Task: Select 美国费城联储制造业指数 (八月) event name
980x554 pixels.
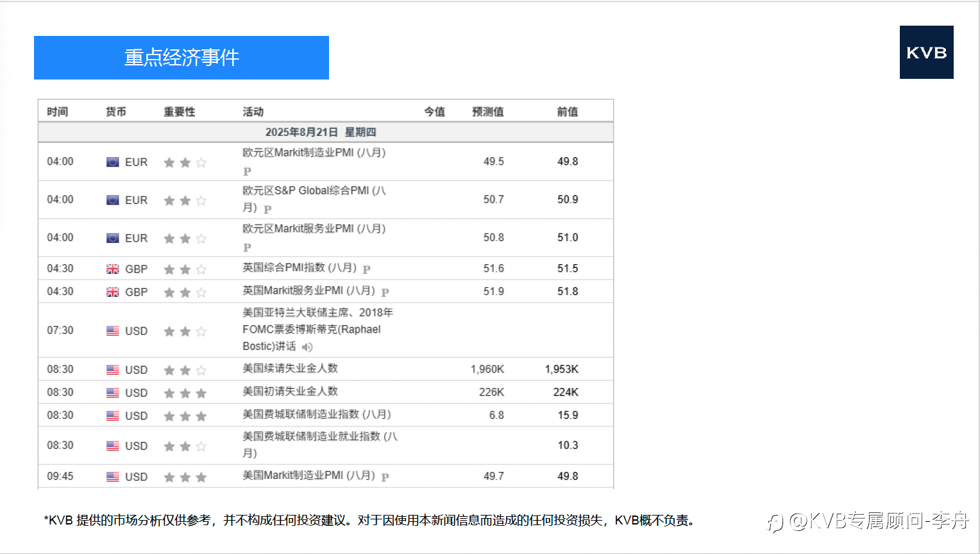Action: pyautogui.click(x=317, y=415)
